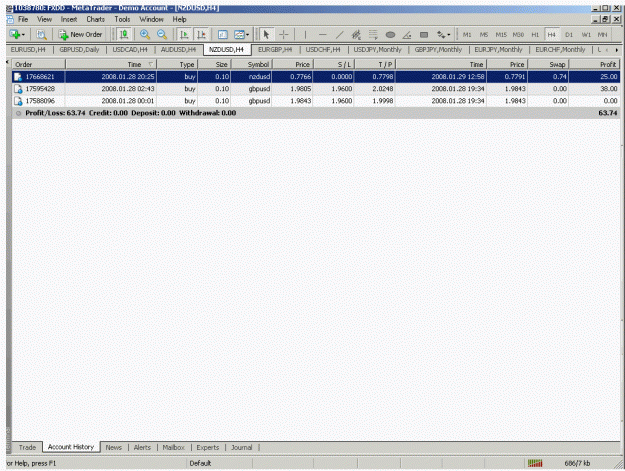Switch to EURUSD,H4 chart tab
Image resolution: width=625 pixels, height=471 pixels.
point(28,49)
